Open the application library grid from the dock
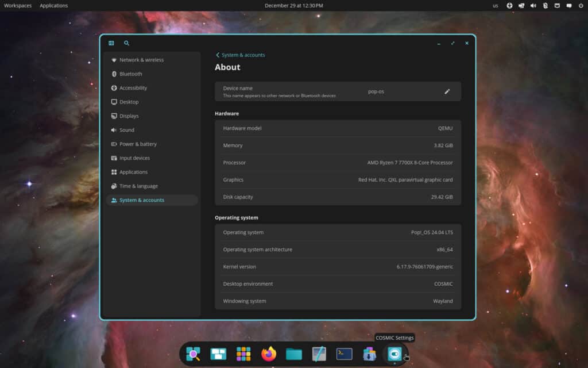The width and height of the screenshot is (588, 368). (243, 354)
